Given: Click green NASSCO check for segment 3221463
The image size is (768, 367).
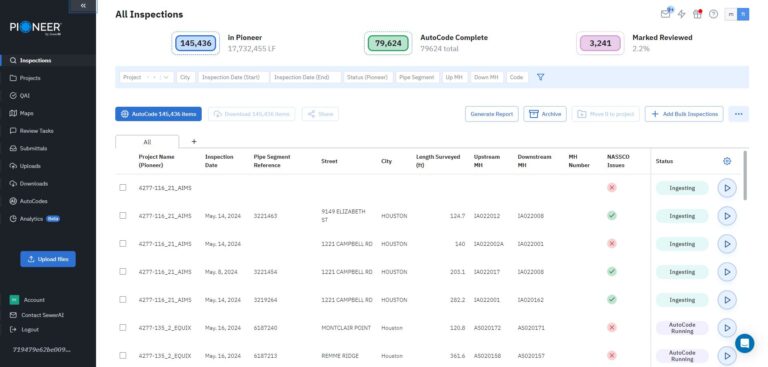Looking at the screenshot, I should click(x=612, y=216).
